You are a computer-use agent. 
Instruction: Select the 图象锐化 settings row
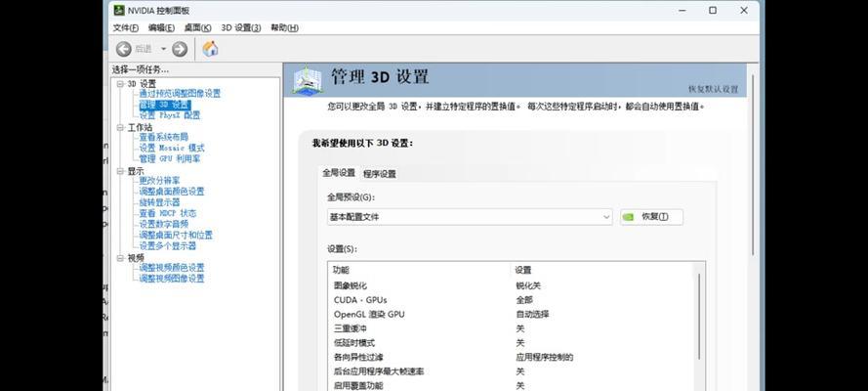pos(511,285)
